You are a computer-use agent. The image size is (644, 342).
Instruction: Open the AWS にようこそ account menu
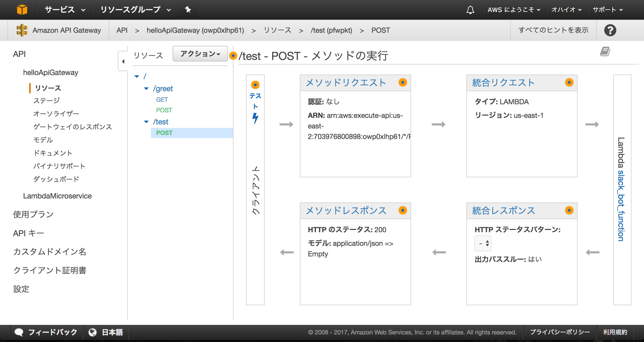click(x=514, y=10)
